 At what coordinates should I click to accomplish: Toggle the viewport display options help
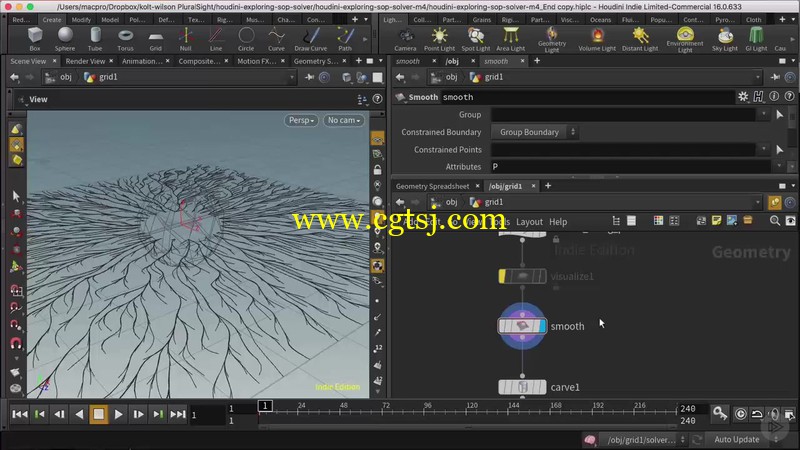(x=378, y=99)
